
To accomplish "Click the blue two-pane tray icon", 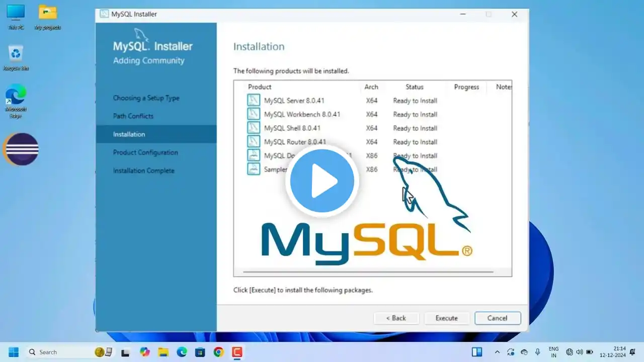I will pos(477,352).
